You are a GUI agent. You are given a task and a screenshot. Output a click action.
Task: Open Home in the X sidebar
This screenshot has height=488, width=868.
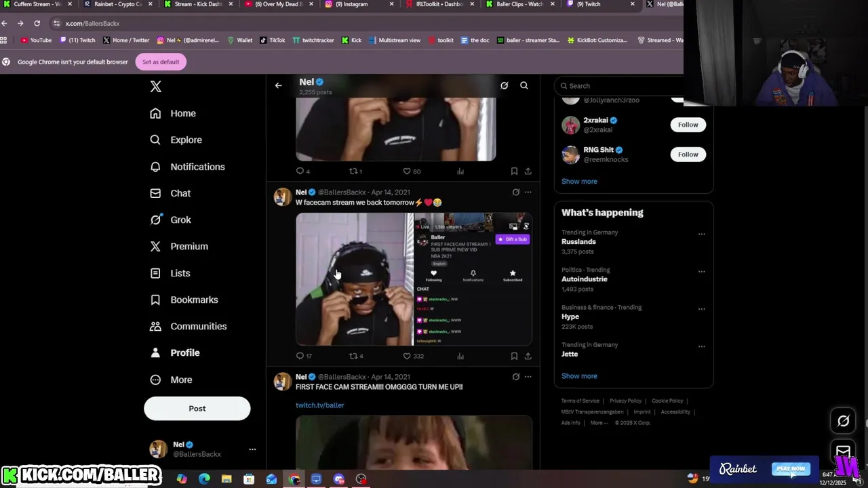[174, 113]
